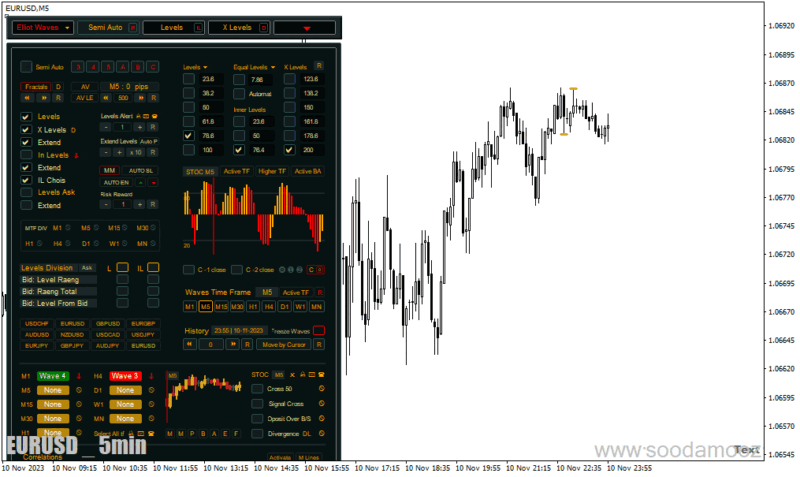The height and width of the screenshot is (477, 800).
Task: Expand the Equal Levels dropdown arrow
Action: (x=273, y=67)
